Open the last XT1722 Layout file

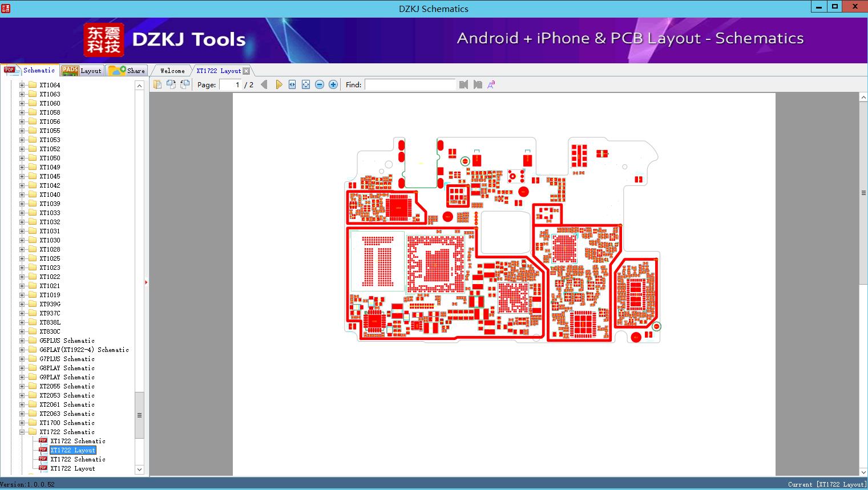[x=72, y=468]
